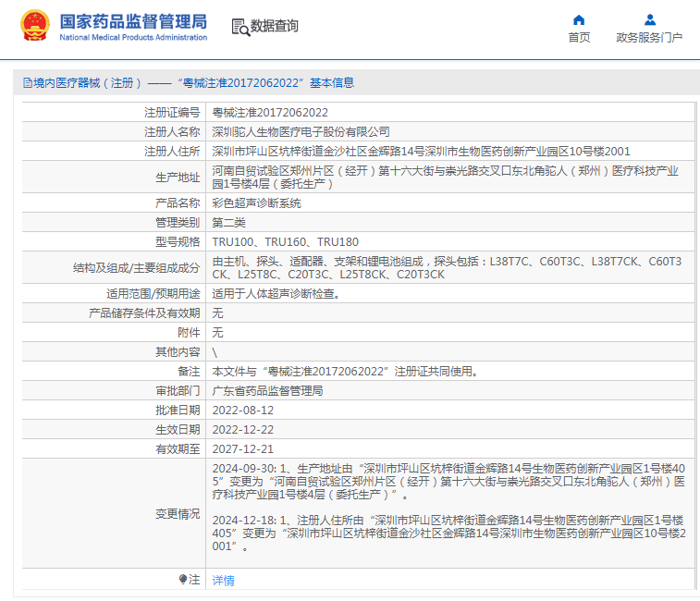Click the 产品名称 label
The height and width of the screenshot is (601, 700).
[178, 203]
